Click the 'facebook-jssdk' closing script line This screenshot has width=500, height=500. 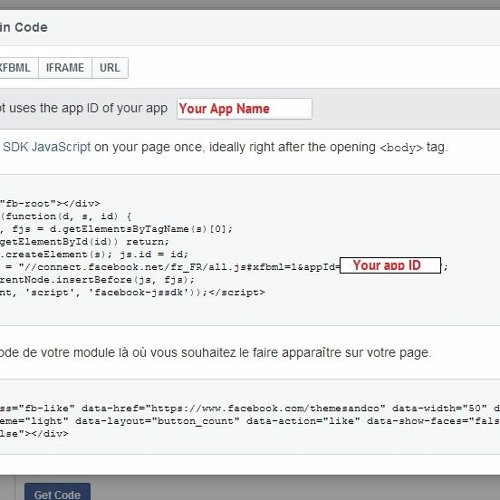point(132,292)
